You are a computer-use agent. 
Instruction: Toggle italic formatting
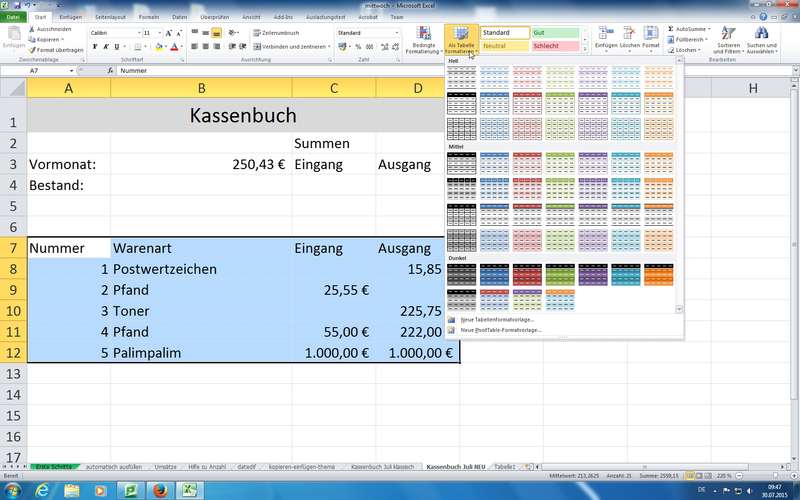106,46
